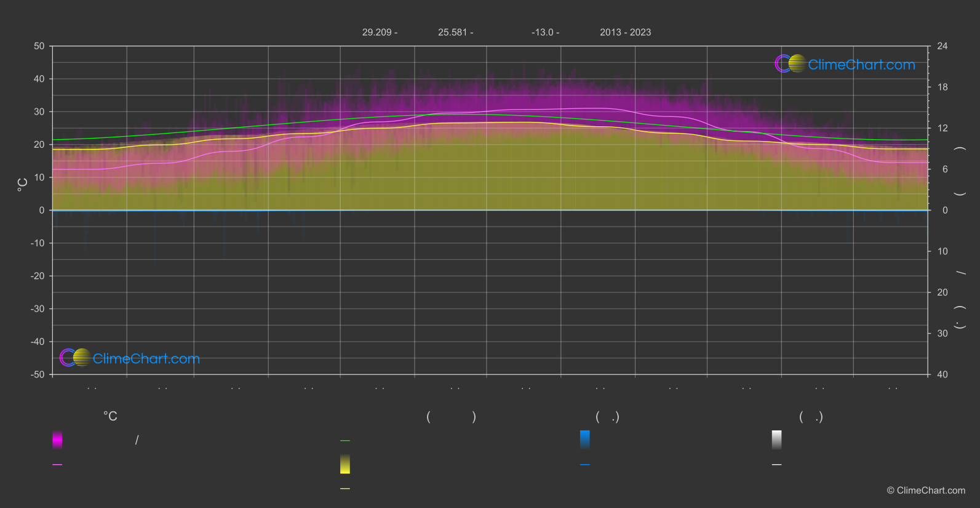Image resolution: width=980 pixels, height=508 pixels.
Task: Click ClimeChart.com text beside top-right logo
Action: [x=861, y=65]
